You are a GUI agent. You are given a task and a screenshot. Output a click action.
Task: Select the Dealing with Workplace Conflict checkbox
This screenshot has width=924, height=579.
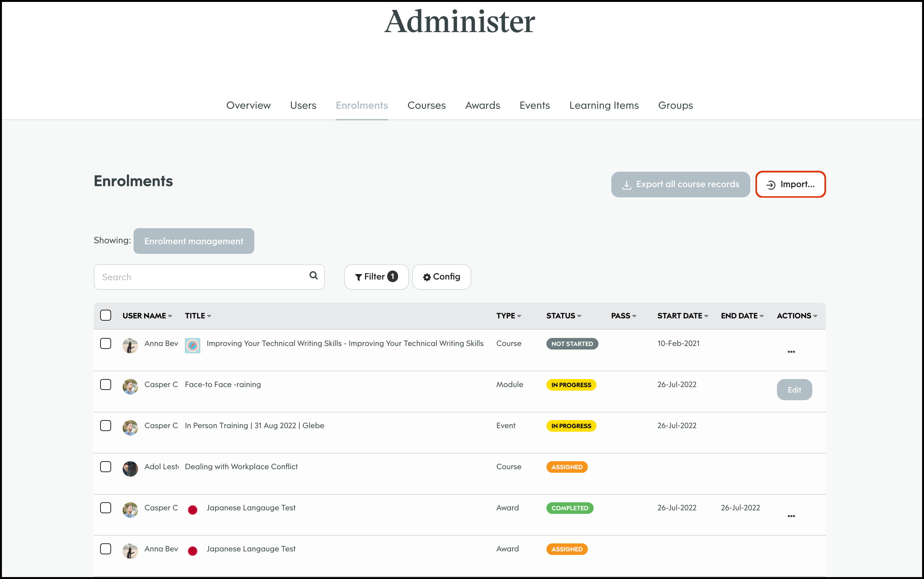click(106, 466)
